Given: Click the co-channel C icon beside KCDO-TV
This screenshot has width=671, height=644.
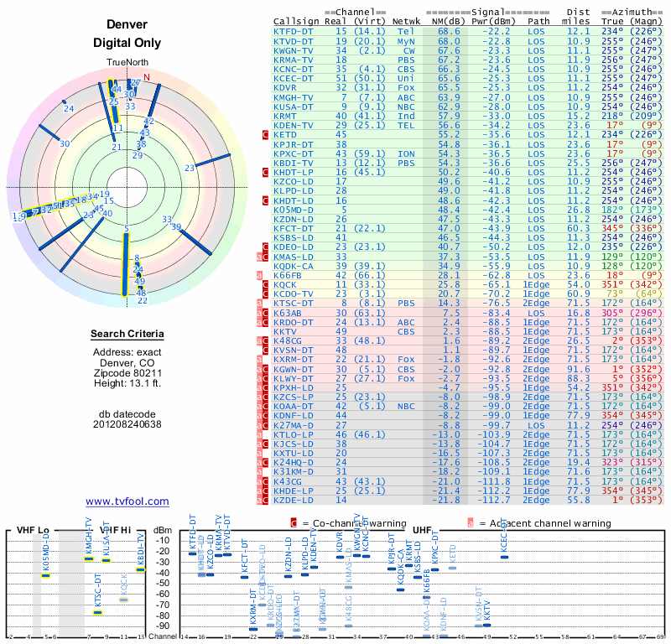Looking at the screenshot, I should [x=265, y=294].
